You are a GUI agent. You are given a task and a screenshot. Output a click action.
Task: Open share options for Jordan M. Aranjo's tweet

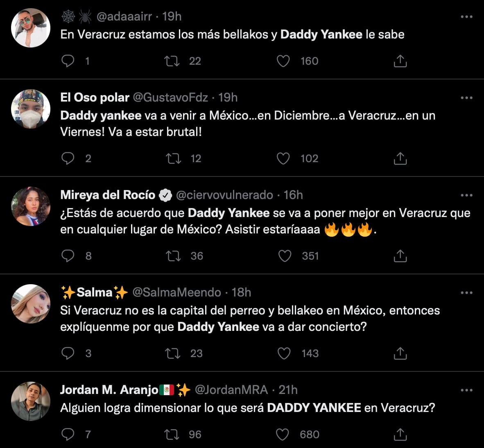pyautogui.click(x=400, y=434)
